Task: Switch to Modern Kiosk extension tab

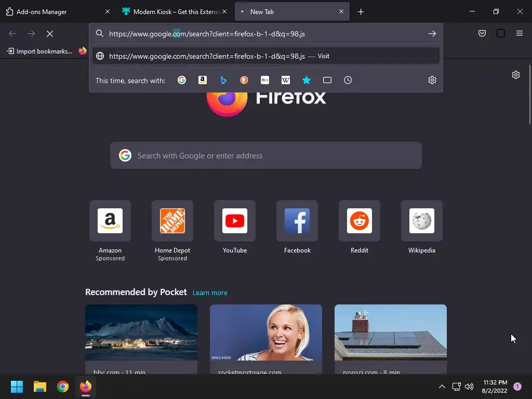Action: click(x=173, y=12)
